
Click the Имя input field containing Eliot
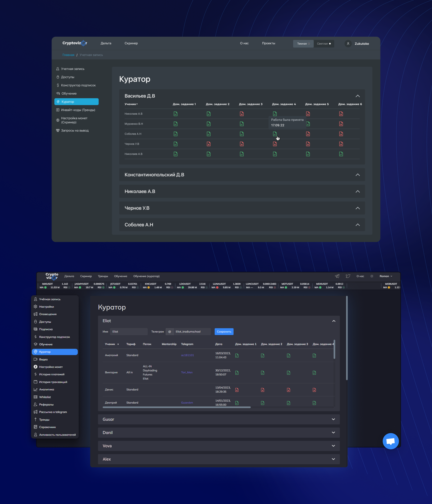click(x=129, y=332)
